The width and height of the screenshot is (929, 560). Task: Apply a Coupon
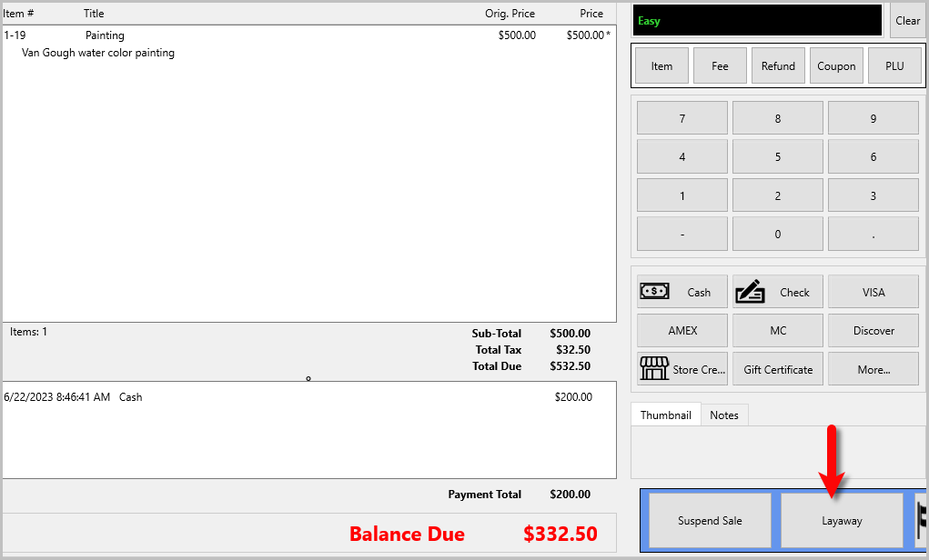point(836,65)
